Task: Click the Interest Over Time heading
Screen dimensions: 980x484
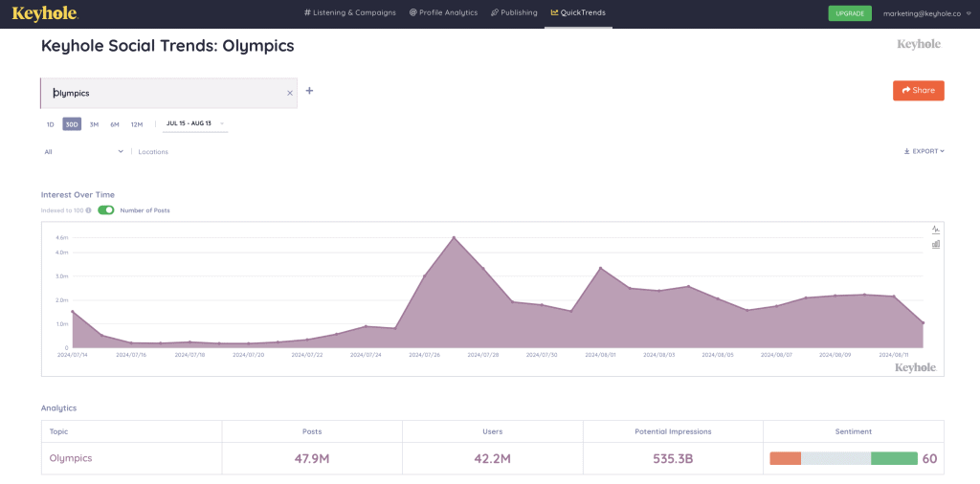Action: [x=78, y=195]
